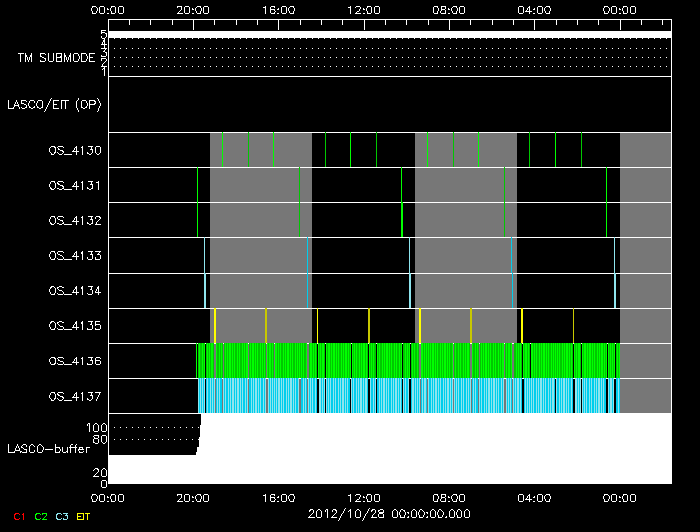Click the 20 value on the LASCO-buffer scale
This screenshot has height=532, width=700.
[100, 472]
